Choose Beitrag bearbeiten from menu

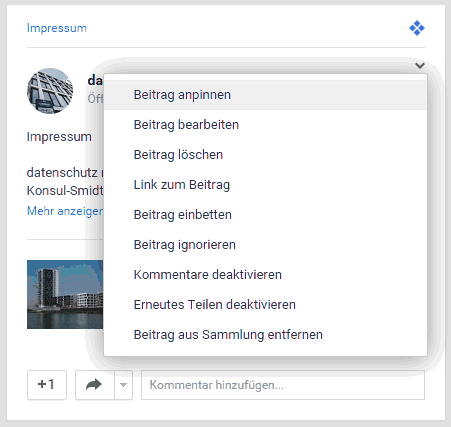click(265, 125)
